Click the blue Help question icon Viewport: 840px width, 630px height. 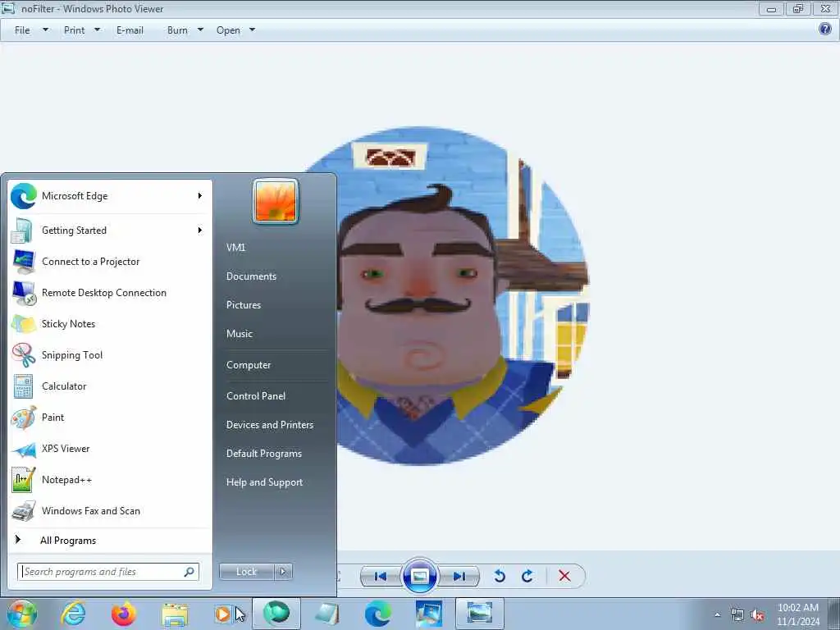pyautogui.click(x=825, y=29)
